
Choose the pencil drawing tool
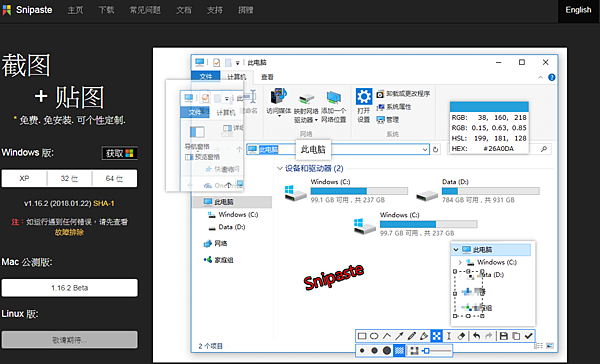[x=411, y=336]
